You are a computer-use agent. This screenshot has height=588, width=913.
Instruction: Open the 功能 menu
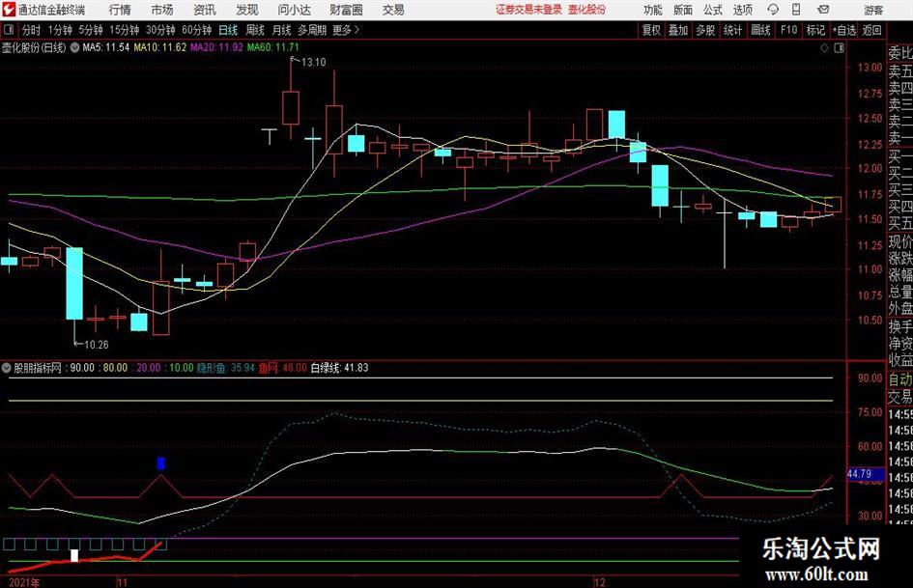tap(653, 10)
